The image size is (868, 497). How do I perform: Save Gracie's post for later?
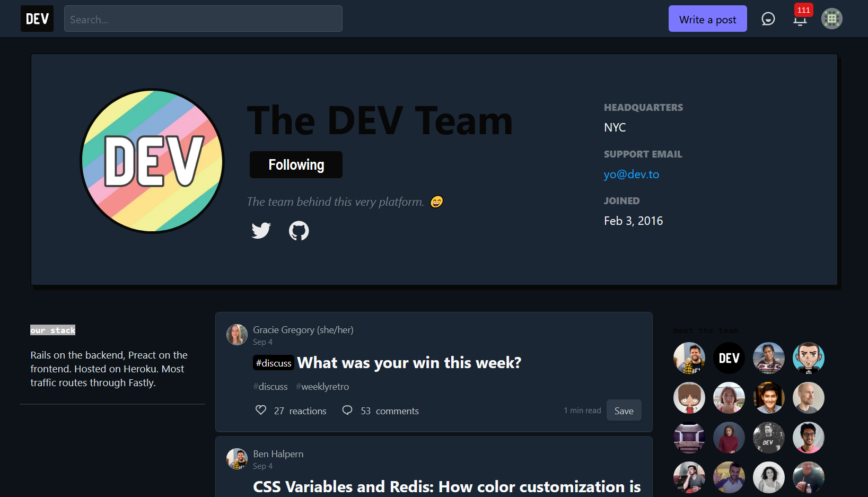624,410
